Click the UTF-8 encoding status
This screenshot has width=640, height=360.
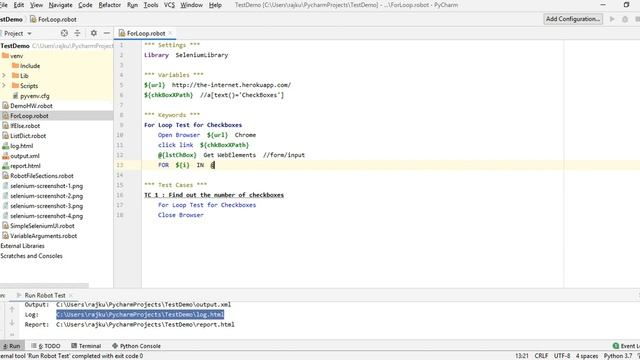point(562,356)
